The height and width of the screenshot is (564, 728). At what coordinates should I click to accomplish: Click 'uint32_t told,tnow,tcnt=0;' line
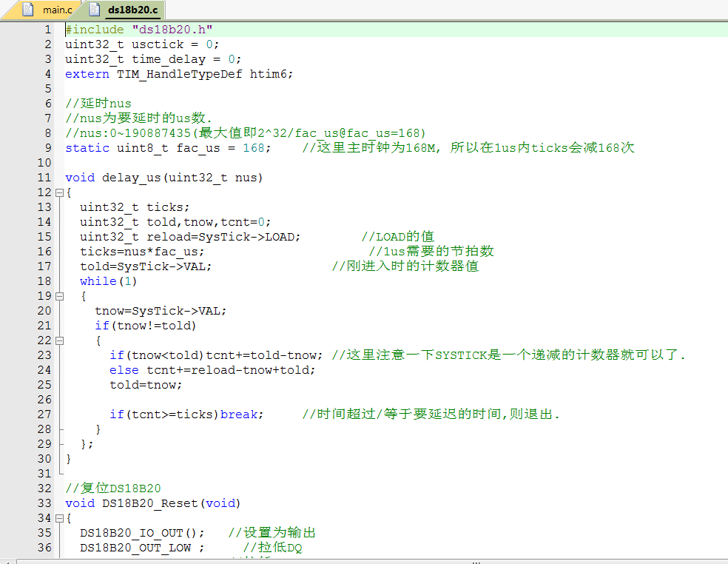pos(175,222)
